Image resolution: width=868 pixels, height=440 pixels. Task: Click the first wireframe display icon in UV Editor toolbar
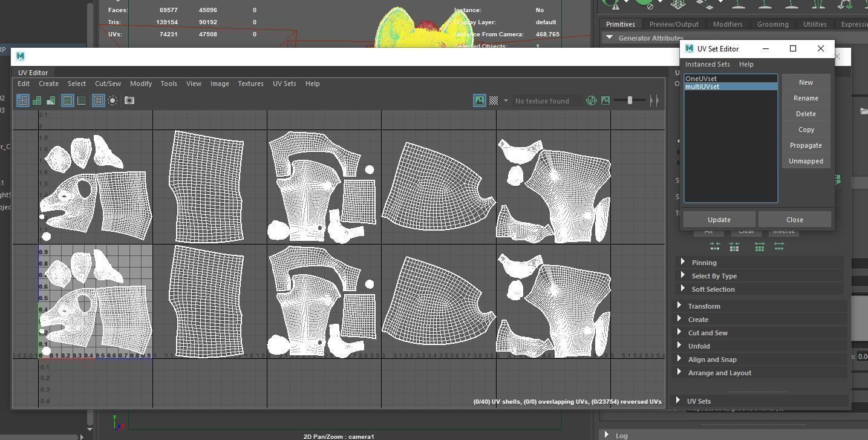coord(22,100)
